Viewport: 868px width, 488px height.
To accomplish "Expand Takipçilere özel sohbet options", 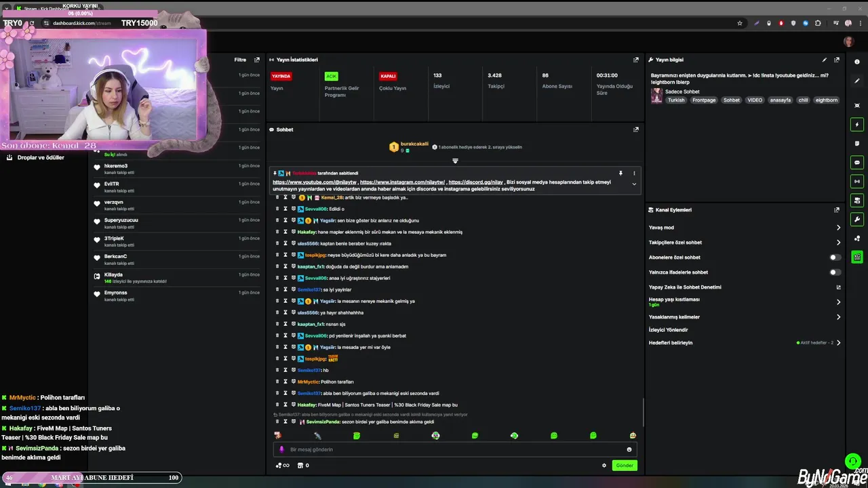I will [x=838, y=243].
